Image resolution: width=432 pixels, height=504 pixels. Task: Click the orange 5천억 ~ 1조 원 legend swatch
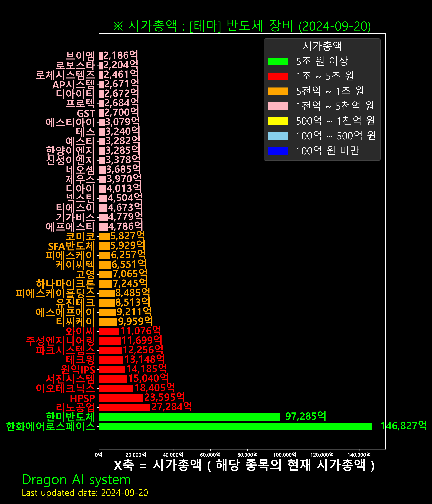(278, 91)
